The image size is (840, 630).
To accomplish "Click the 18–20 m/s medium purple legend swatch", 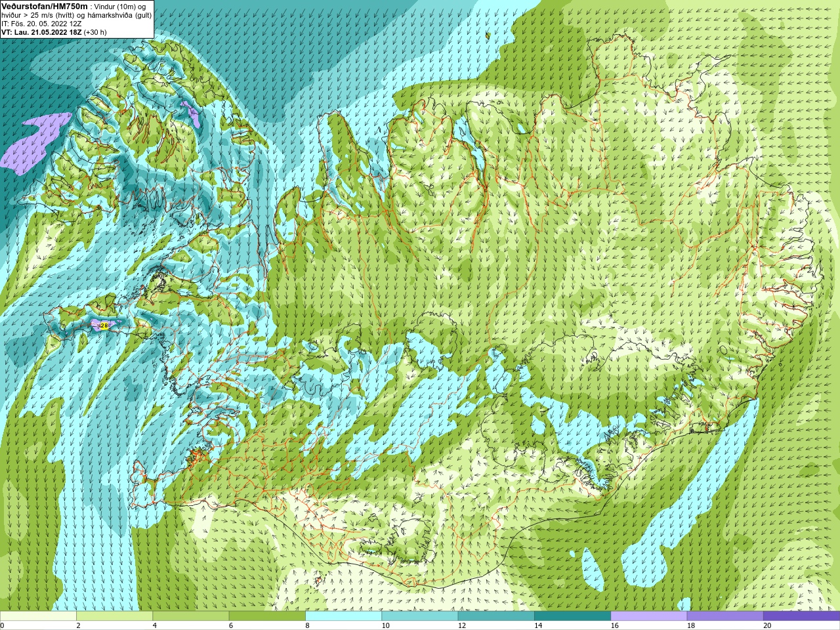I will pyautogui.click(x=725, y=616).
